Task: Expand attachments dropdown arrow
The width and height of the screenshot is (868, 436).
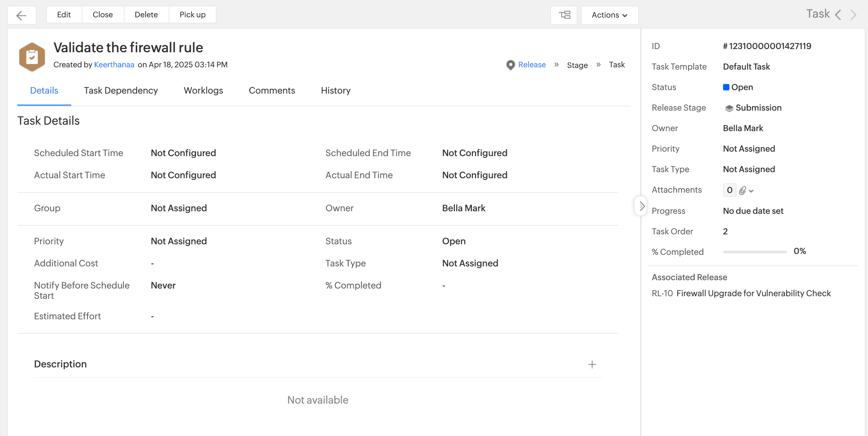Action: [751, 191]
